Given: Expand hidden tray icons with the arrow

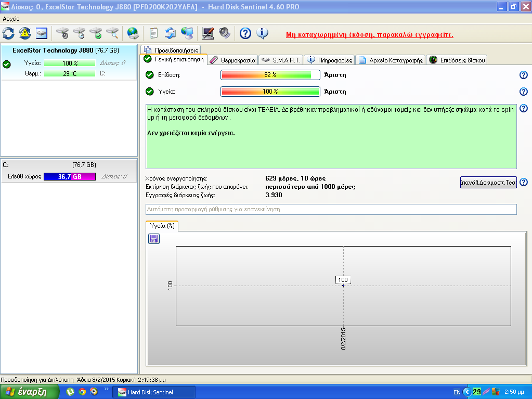Looking at the screenshot, I should pyautogui.click(x=467, y=392).
